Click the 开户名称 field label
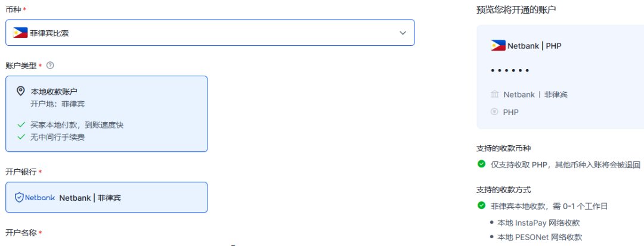Screen dimensions: 644x246 [x=21, y=232]
